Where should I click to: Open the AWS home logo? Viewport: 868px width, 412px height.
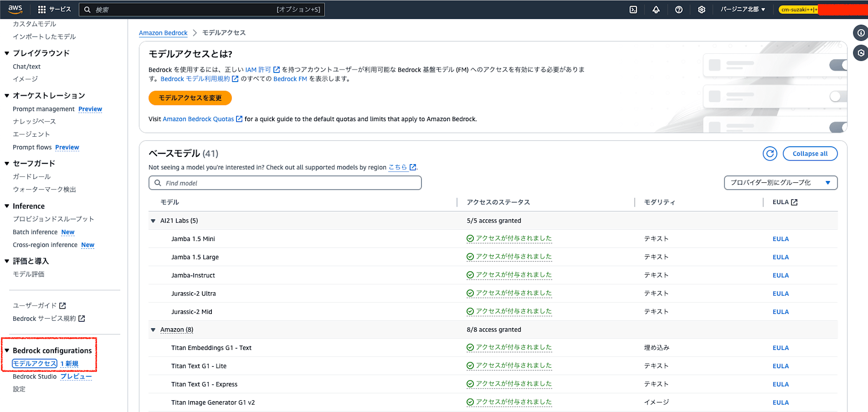pos(15,9)
